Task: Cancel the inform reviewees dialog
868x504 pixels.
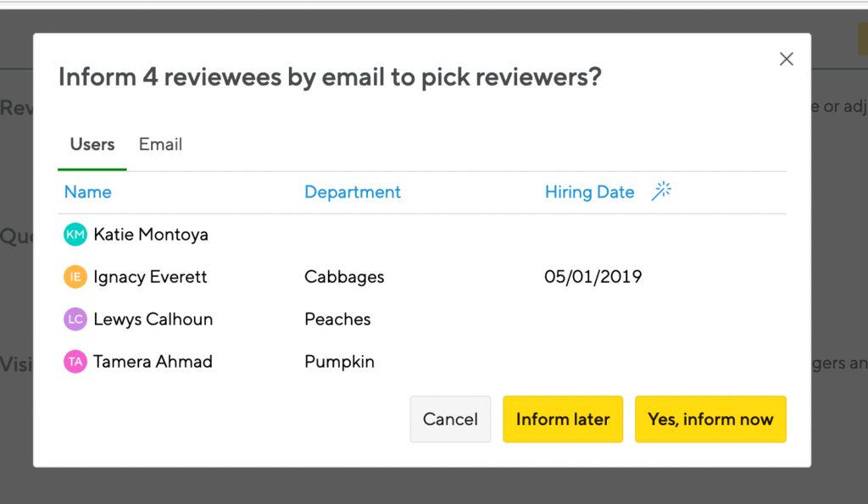Action: coord(450,419)
